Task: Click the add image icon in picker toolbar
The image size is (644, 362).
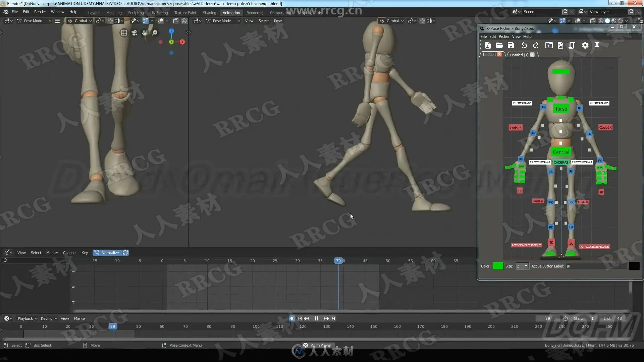Action: point(560,46)
